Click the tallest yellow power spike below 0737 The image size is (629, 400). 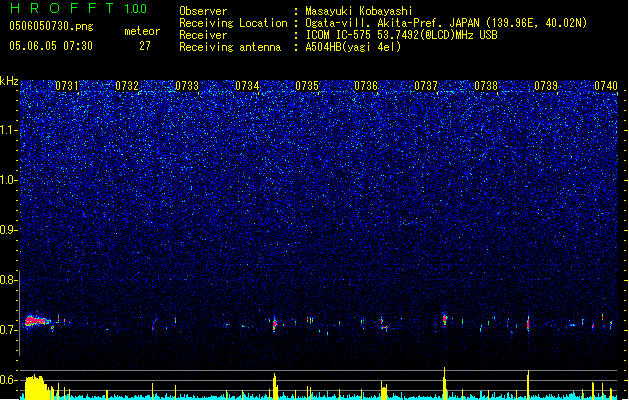click(444, 383)
